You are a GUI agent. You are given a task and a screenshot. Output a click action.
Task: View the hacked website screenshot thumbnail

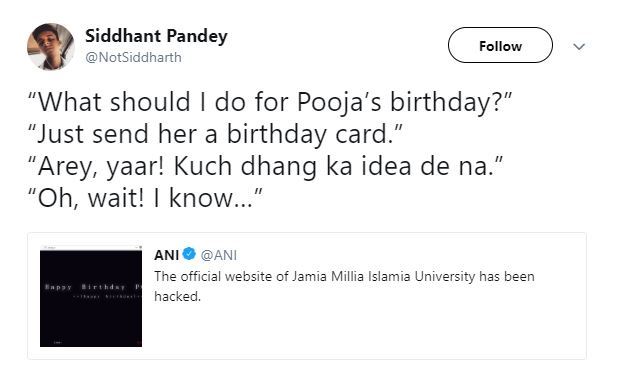[91, 296]
